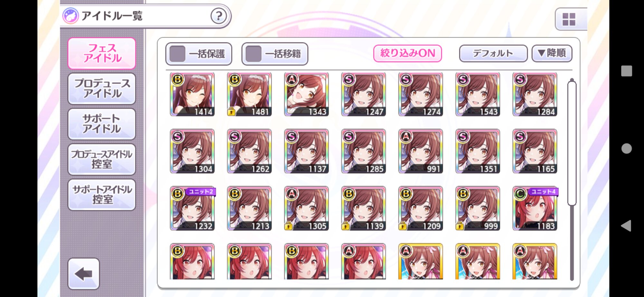Screen dimensions: 644x297
Task: Change sort order with ▼降順 button
Action: [x=552, y=53]
